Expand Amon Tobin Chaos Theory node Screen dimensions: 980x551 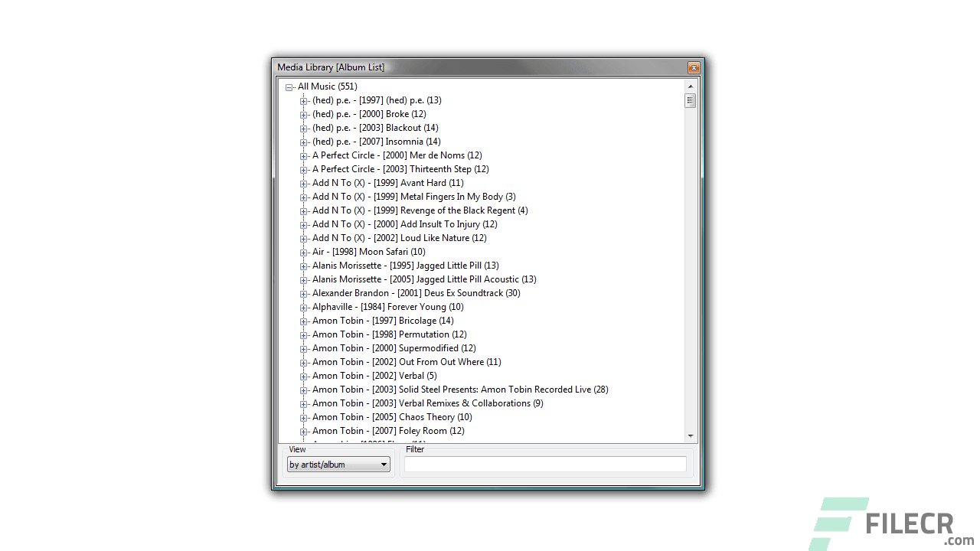[304, 418]
